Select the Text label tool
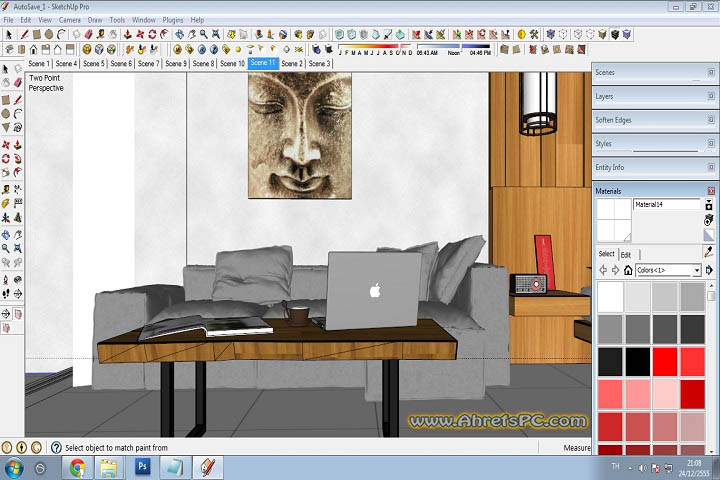Image resolution: width=720 pixels, height=480 pixels. (18, 203)
